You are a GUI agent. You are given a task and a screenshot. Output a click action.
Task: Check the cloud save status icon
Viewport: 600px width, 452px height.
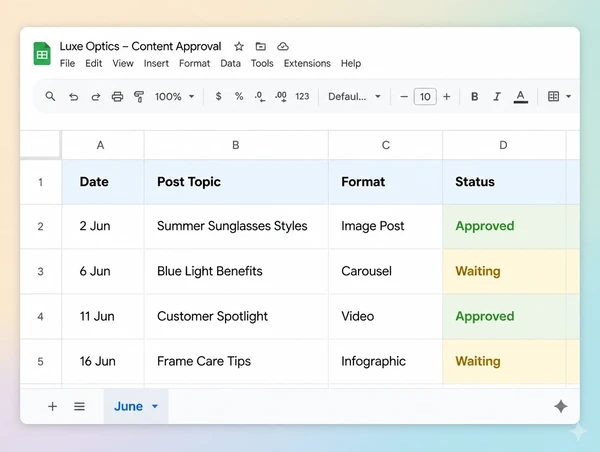pyautogui.click(x=283, y=46)
